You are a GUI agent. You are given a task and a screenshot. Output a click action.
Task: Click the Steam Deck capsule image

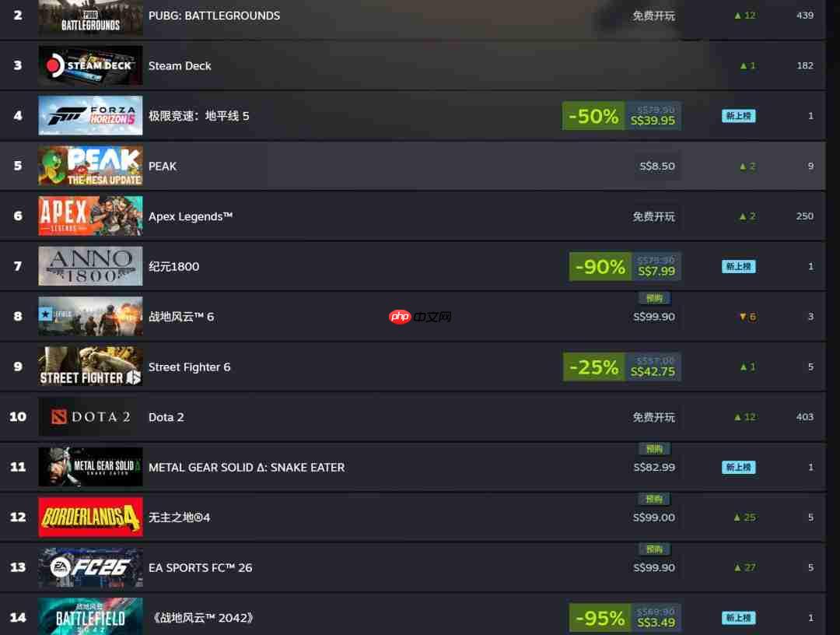(x=90, y=66)
